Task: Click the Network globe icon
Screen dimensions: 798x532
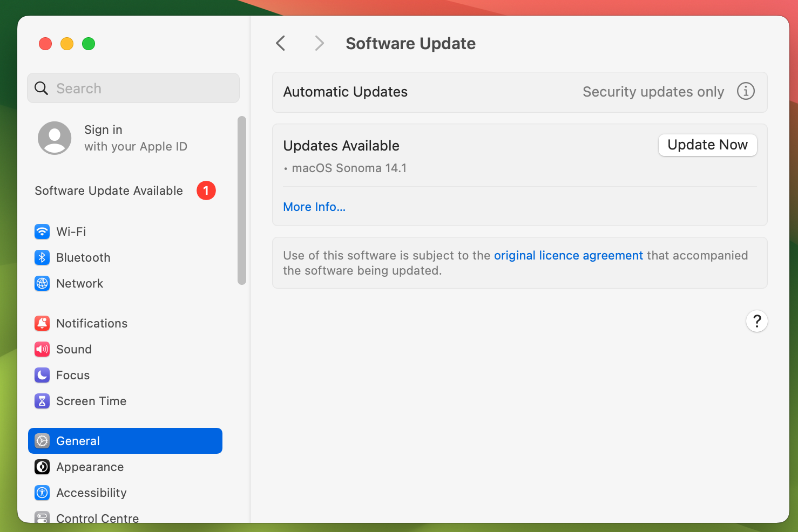Action: coord(42,283)
